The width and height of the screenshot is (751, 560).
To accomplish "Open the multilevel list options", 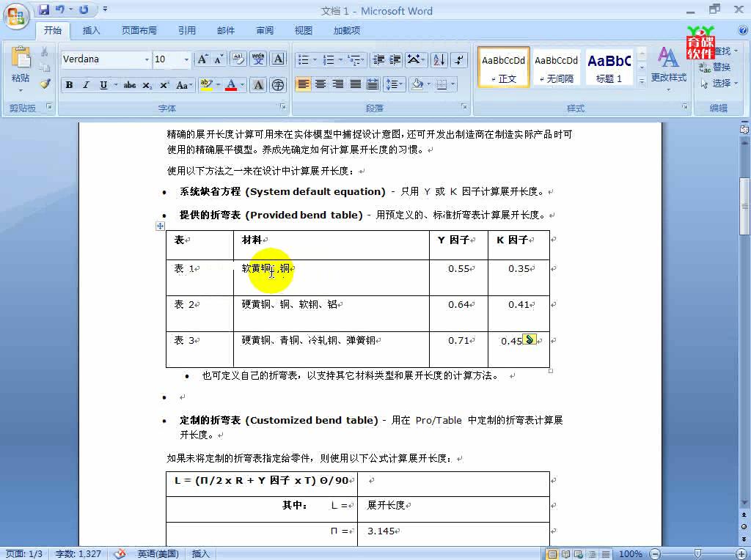I will click(356, 59).
